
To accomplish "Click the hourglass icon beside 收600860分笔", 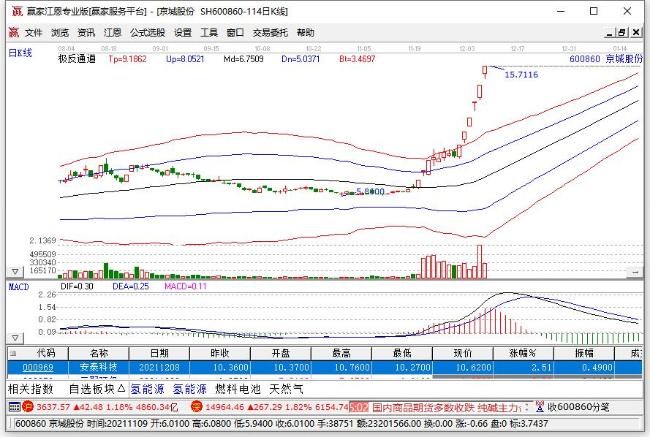I will point(539,407).
